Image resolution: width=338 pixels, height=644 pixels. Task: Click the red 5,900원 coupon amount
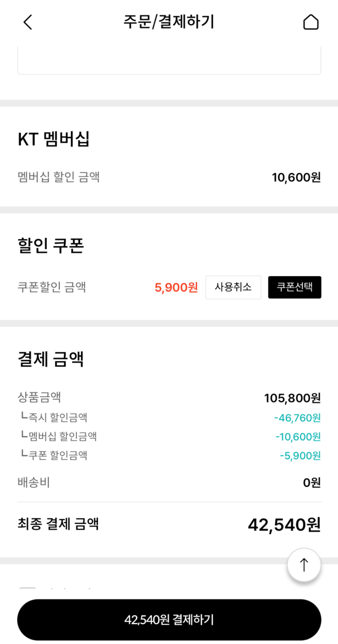pos(176,288)
